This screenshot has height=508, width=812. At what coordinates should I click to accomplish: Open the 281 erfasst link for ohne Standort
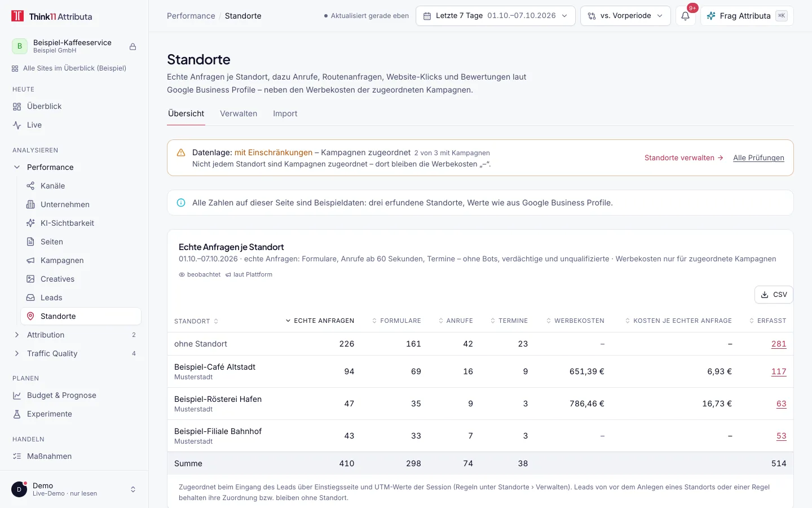coord(779,344)
